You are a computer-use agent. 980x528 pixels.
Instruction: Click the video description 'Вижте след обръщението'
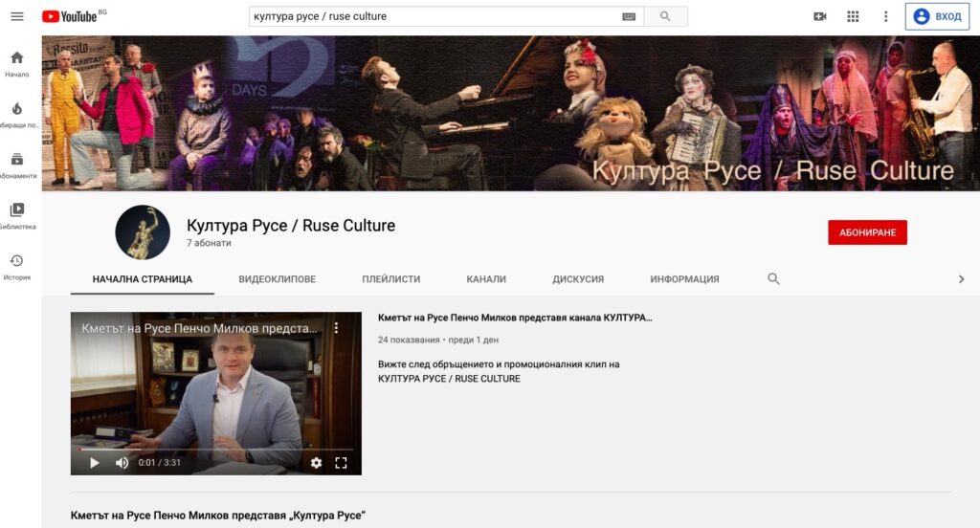tap(499, 371)
